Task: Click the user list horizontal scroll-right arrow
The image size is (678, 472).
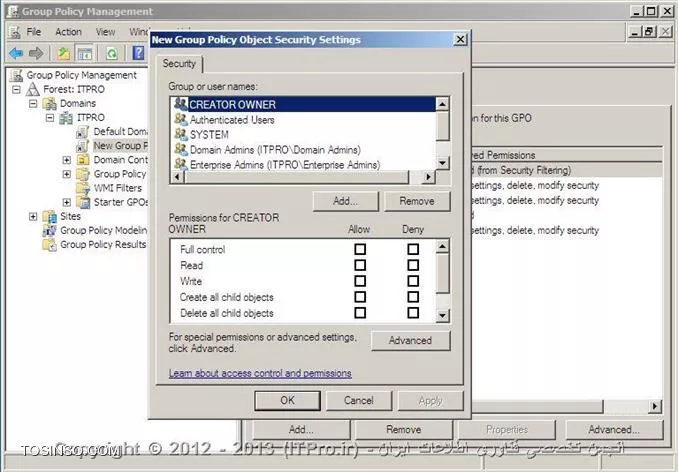Action: 429,176
